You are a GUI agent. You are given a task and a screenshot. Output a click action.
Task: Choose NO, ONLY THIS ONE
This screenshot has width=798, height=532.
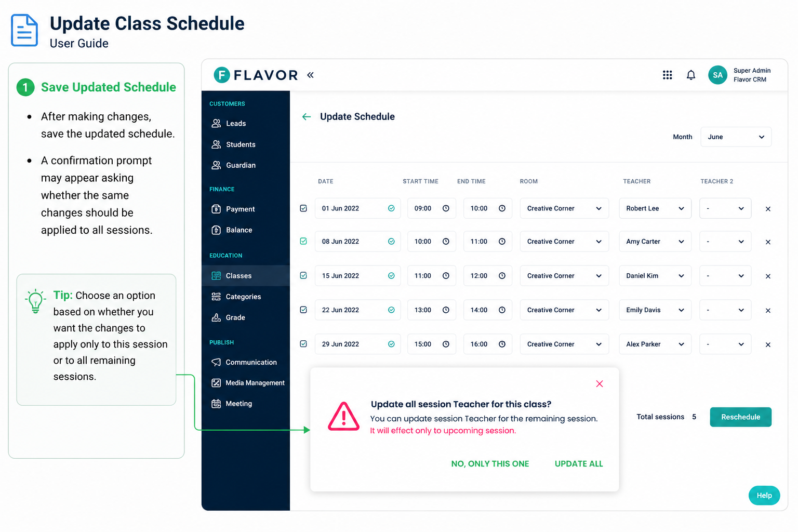[x=490, y=464]
